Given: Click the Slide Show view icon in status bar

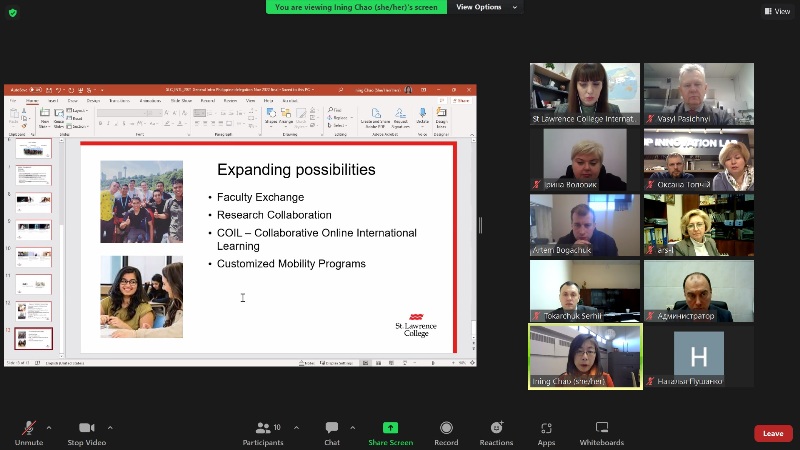Looking at the screenshot, I should coord(405,363).
